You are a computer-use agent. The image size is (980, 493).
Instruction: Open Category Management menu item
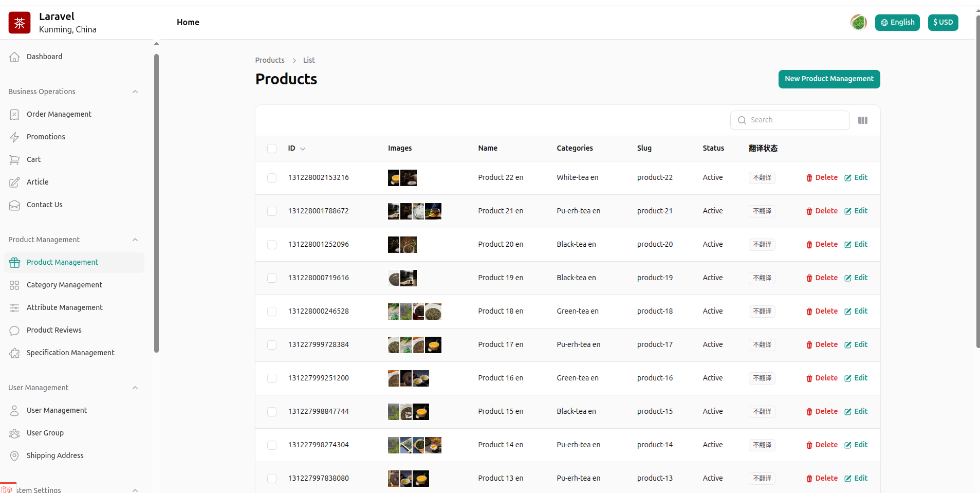(64, 285)
